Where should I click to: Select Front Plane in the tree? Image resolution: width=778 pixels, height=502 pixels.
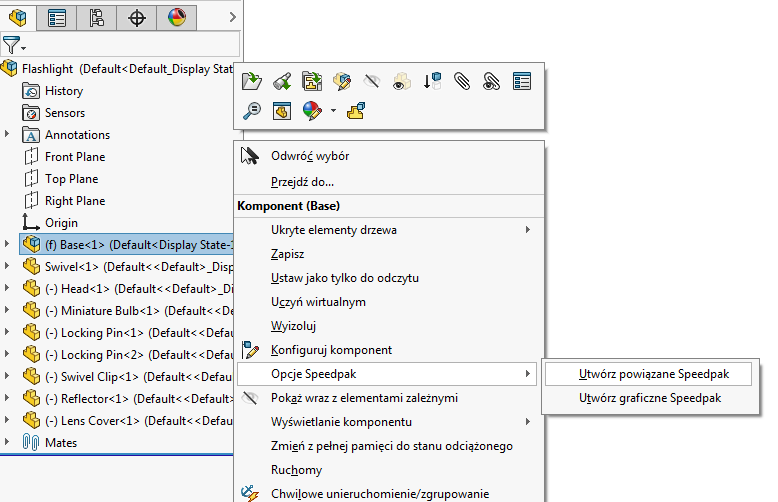[75, 157]
